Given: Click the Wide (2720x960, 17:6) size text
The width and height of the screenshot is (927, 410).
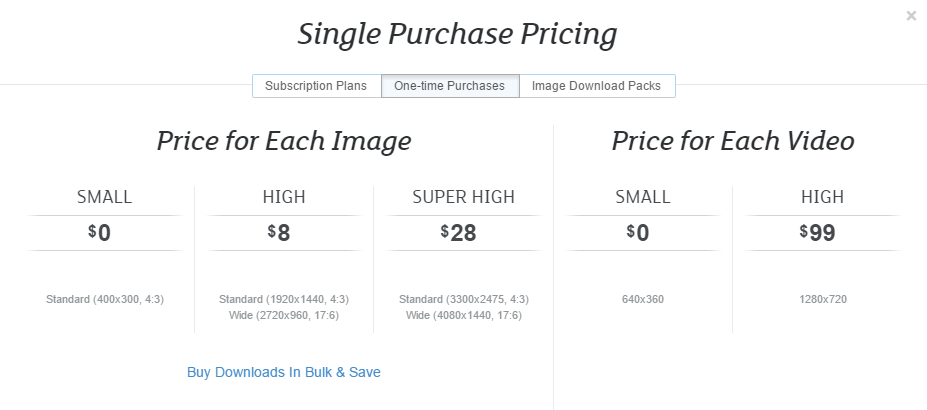Looking at the screenshot, I should (284, 316).
